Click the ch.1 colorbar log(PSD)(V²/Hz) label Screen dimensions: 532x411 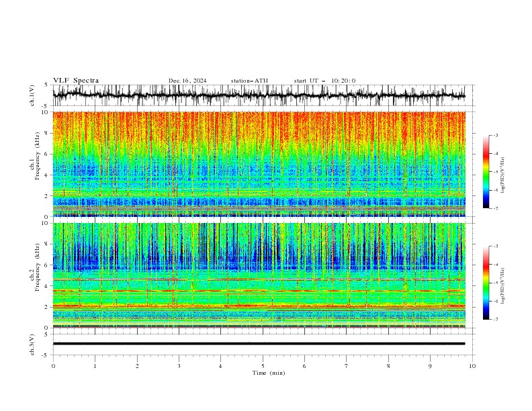[x=504, y=175]
